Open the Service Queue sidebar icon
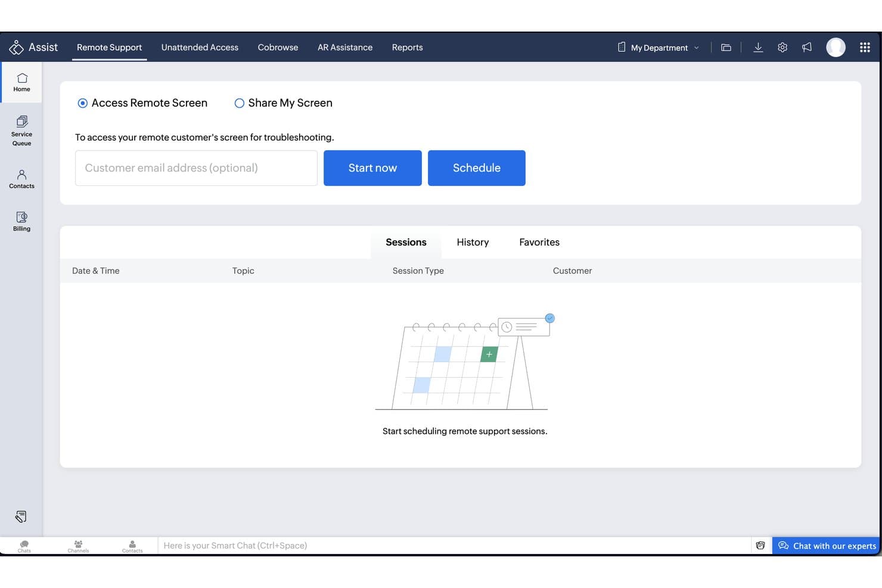Screen dimensions: 882x588 21,130
